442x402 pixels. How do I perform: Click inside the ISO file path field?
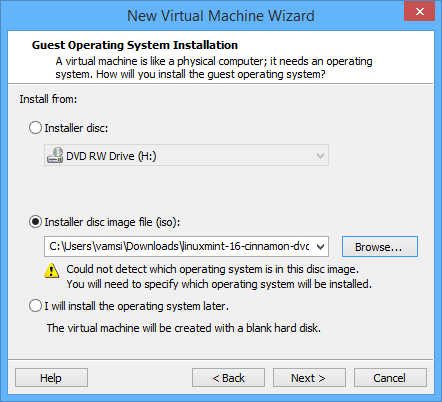click(x=179, y=247)
